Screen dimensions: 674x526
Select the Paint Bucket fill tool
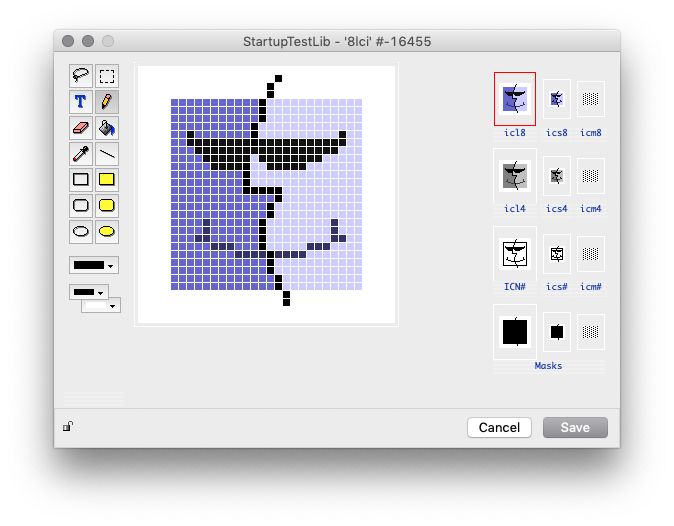click(x=107, y=128)
